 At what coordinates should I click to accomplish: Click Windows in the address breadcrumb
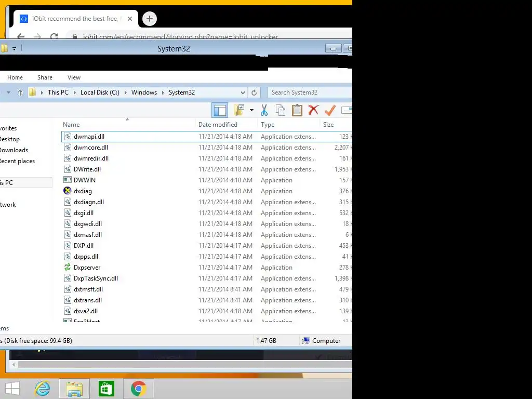pos(144,92)
